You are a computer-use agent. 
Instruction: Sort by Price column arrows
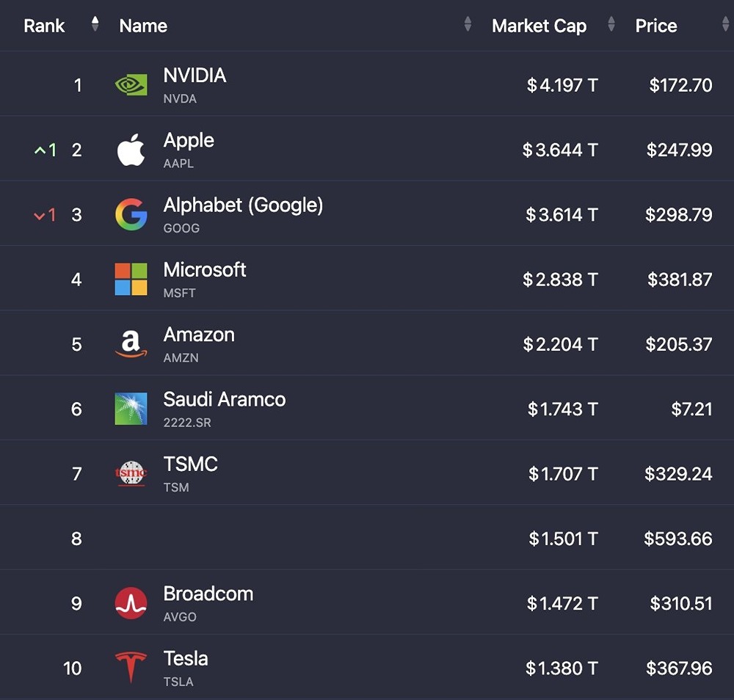pos(725,25)
